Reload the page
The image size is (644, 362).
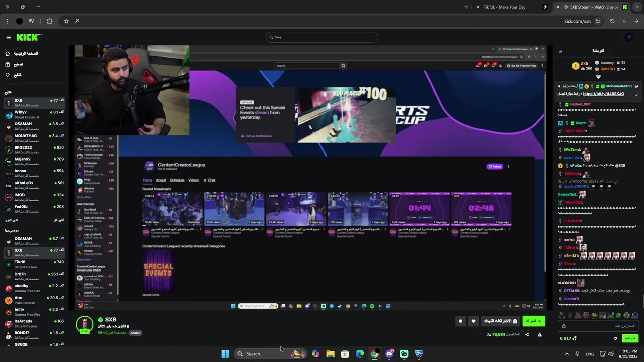(x=612, y=21)
